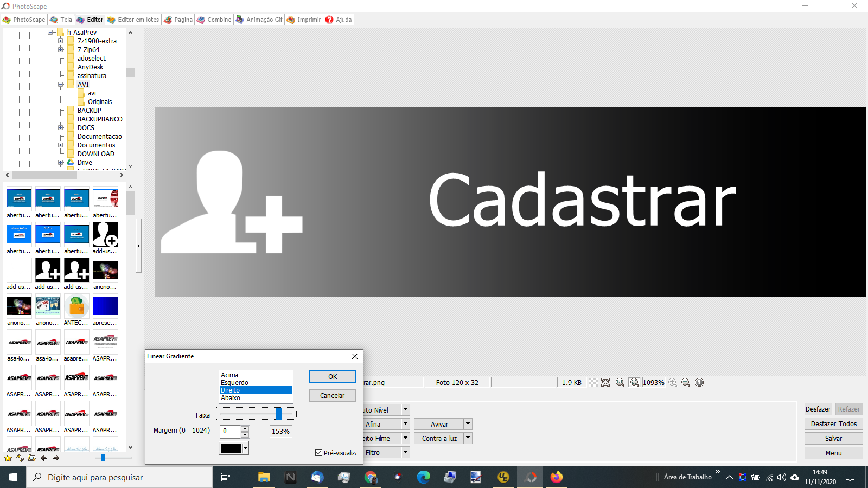This screenshot has width=868, height=488.
Task: Switch to the Combine tab
Action: point(214,20)
